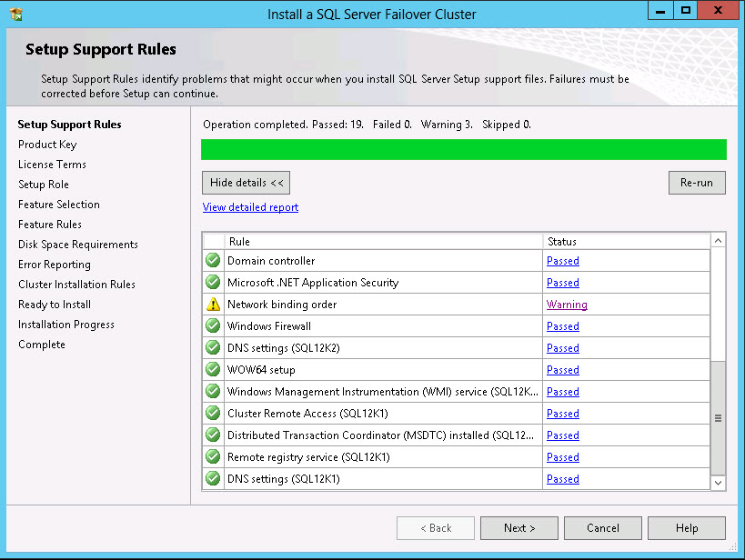Click the green progress bar
The height and width of the screenshot is (560, 745).
click(464, 148)
